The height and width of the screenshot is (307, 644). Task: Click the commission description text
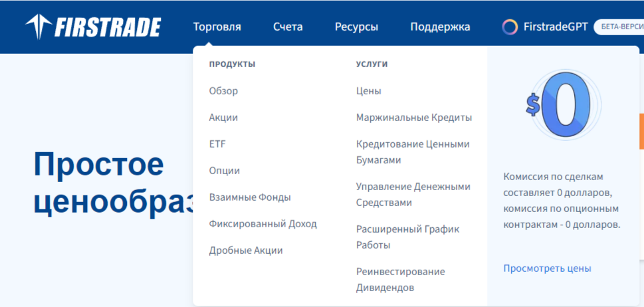click(562, 201)
